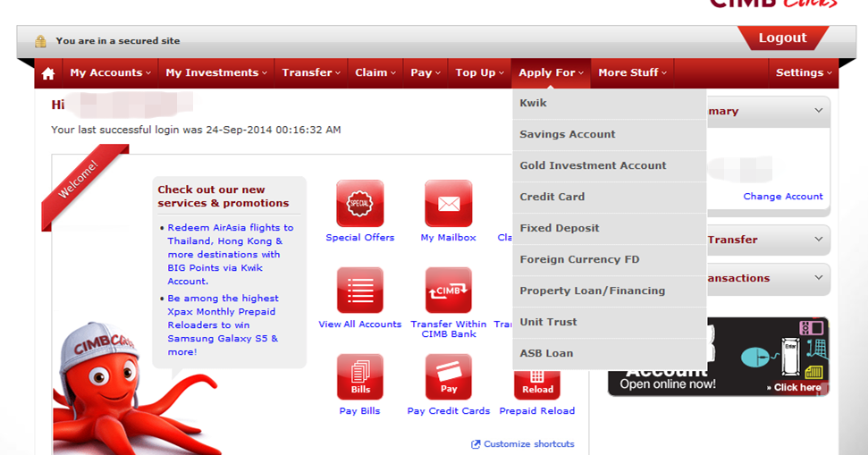Image resolution: width=868 pixels, height=455 pixels.
Task: Click Transfer Within CIMB Bank text link
Action: pos(449,329)
